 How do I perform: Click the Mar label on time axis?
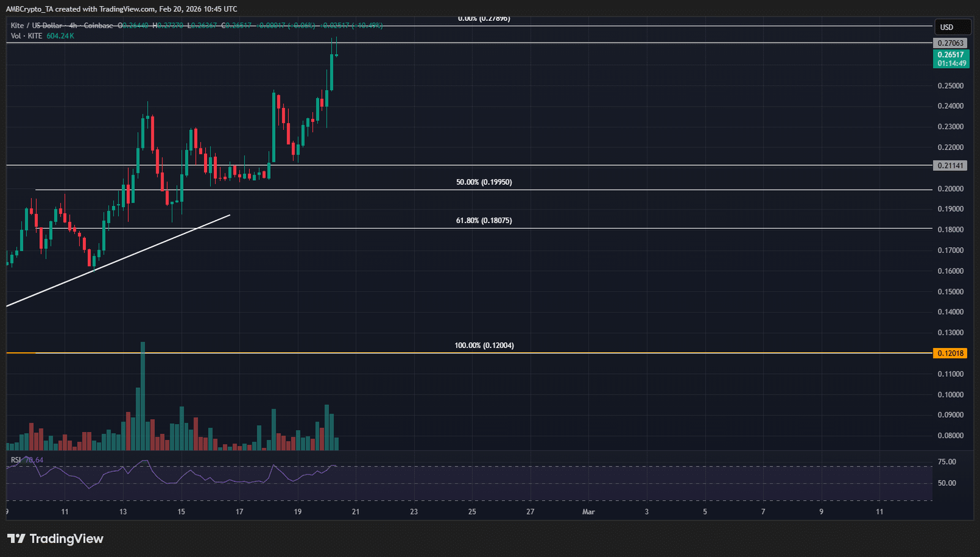(x=589, y=512)
